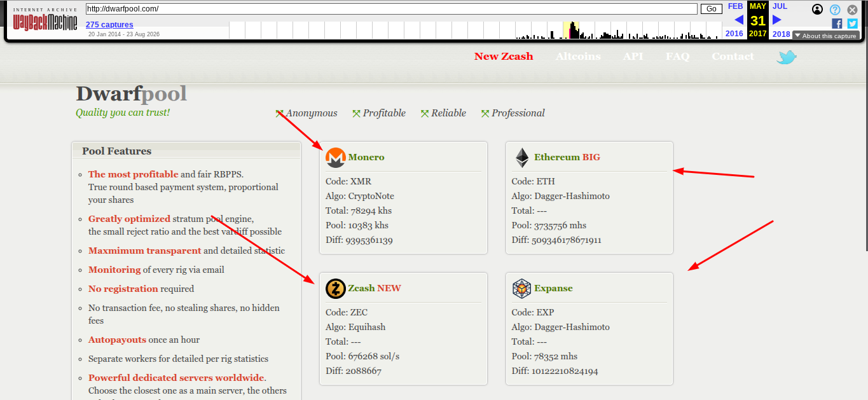Click 'Powerful dedicated servers worldwide' text

176,378
